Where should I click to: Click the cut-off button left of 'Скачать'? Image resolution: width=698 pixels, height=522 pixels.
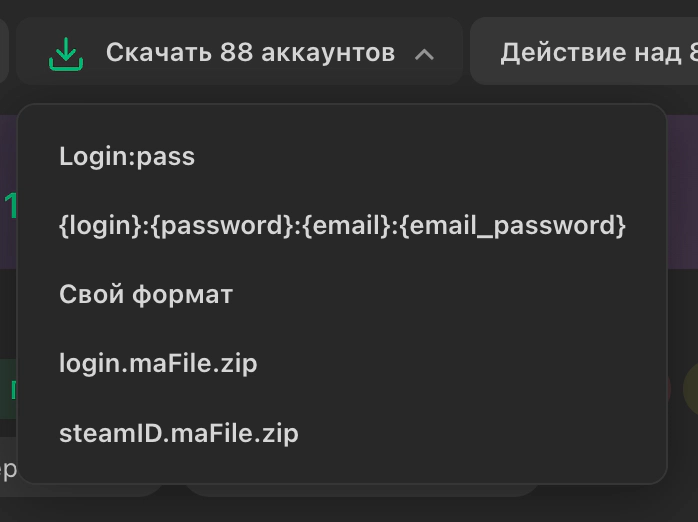click(x=4, y=51)
